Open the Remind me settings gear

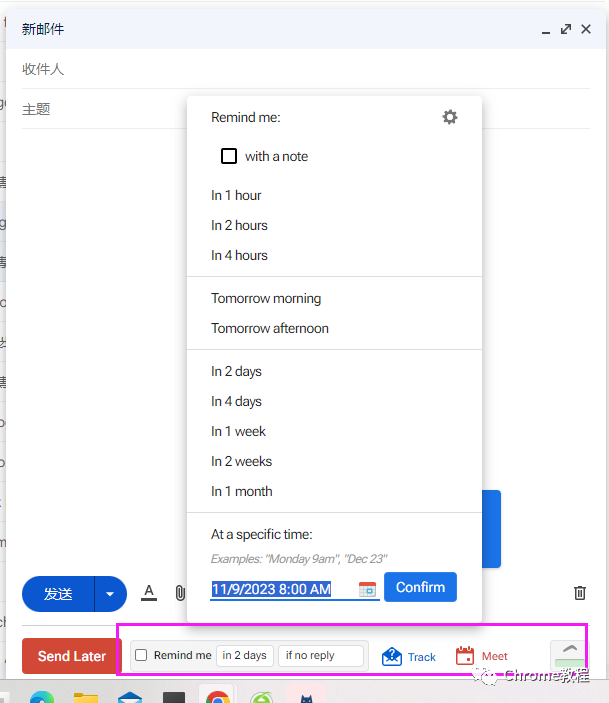pos(450,117)
